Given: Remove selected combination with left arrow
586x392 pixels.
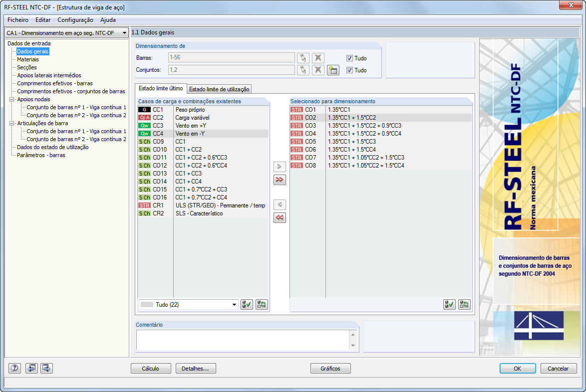Looking at the screenshot, I should (280, 204).
